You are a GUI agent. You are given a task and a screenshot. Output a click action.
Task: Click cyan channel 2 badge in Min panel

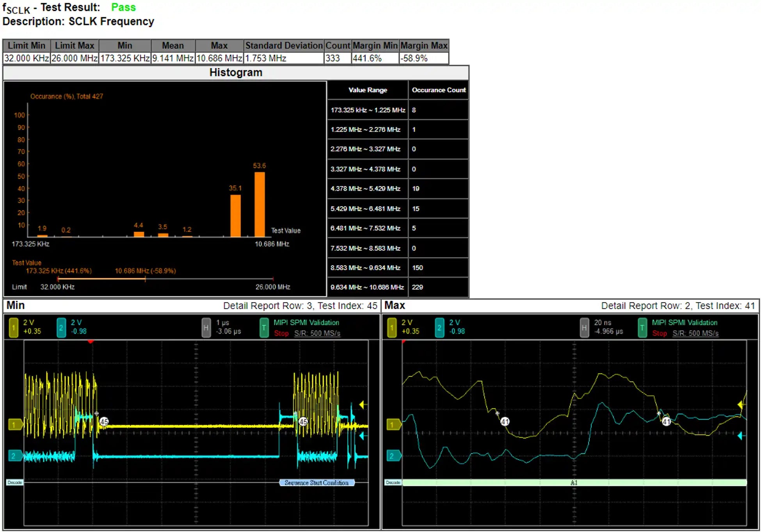(61, 328)
